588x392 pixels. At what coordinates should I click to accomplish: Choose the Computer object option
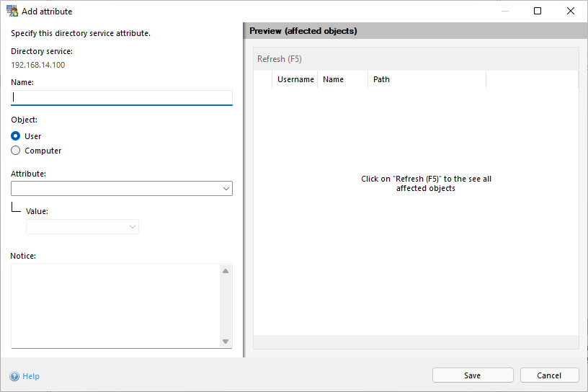(16, 151)
